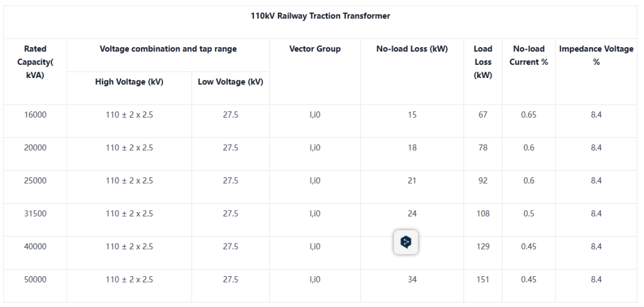The height and width of the screenshot is (307, 644).
Task: Select the 31500 rated capacity cell
Action: (x=35, y=213)
